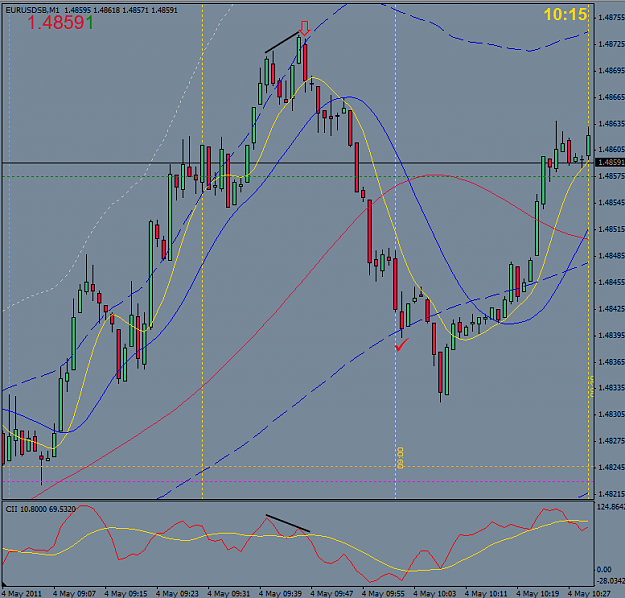Click the CII 10.8000 69.5320 indicator label
This screenshot has height=598, width=625.
pos(40,509)
